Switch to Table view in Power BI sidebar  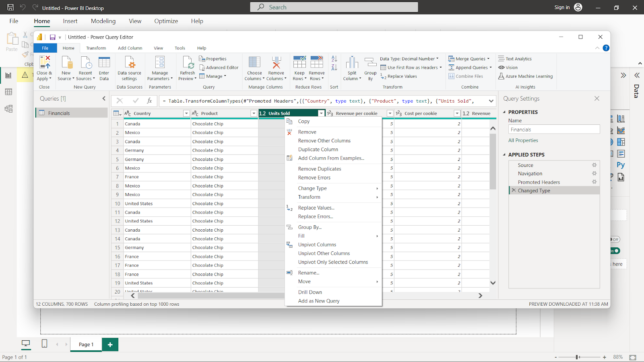point(8,92)
